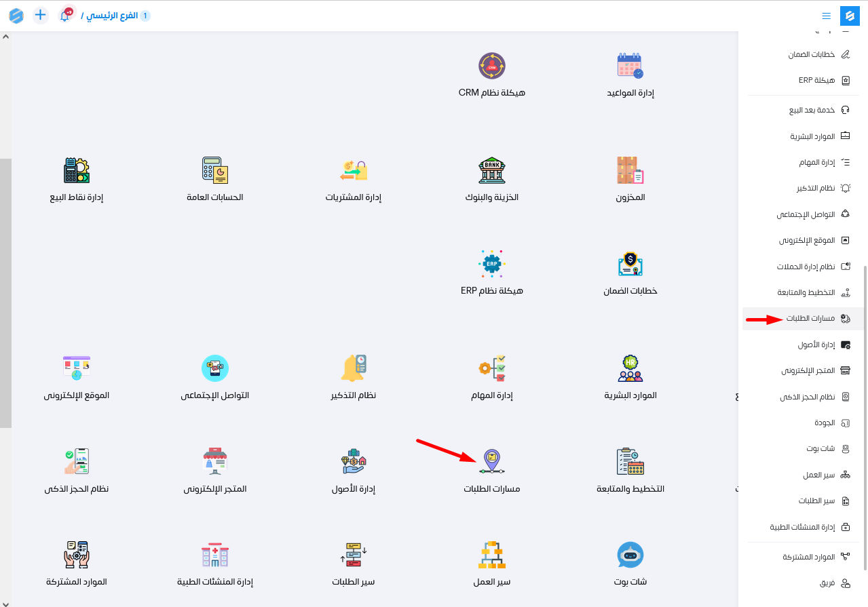Open الموارد المشتركة sidebar link
868x607 pixels.
pyautogui.click(x=808, y=557)
